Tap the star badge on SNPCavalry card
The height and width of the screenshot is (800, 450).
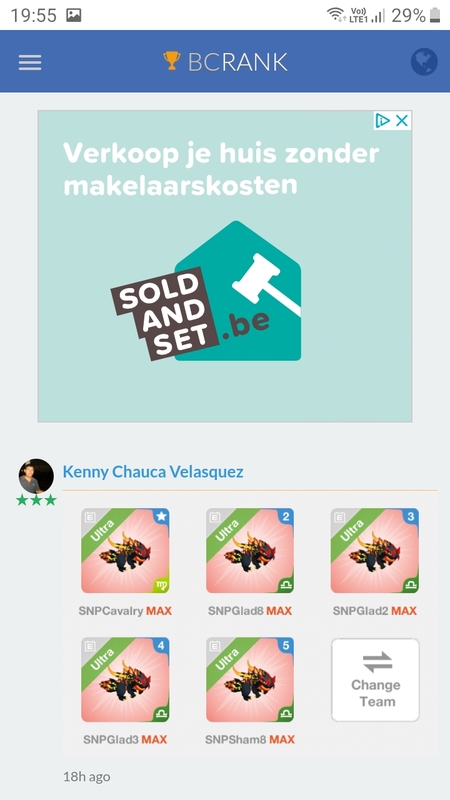tap(161, 516)
